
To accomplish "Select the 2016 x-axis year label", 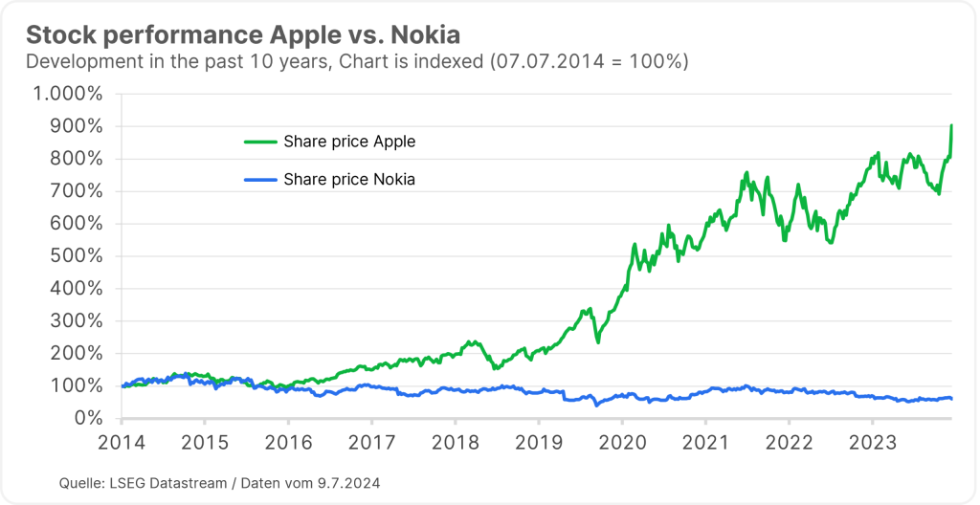I will (x=289, y=444).
